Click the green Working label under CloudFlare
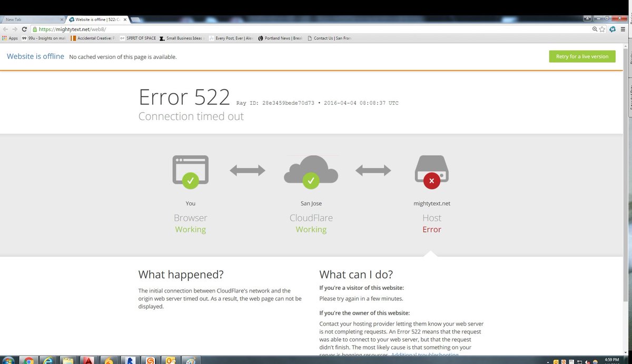Screen dimensions: 632x364 coord(311,229)
